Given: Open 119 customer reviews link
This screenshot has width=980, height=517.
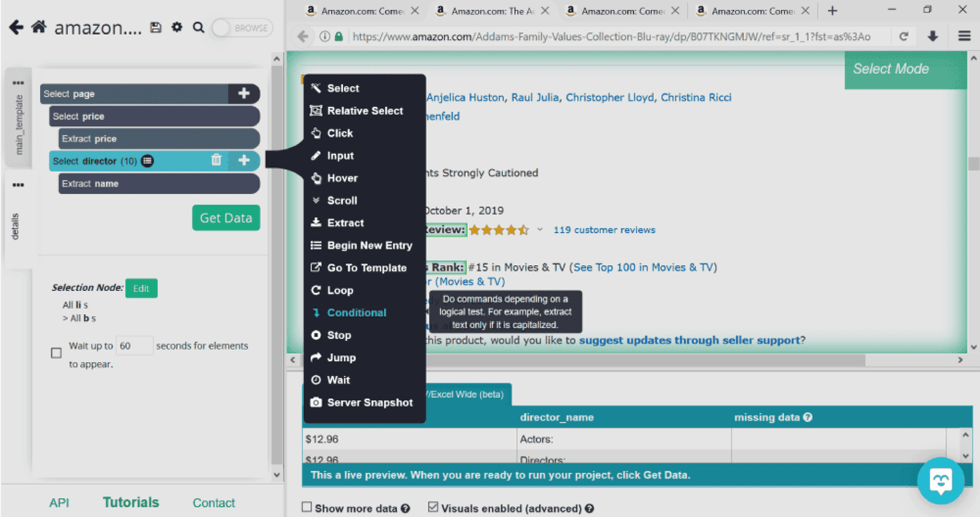Looking at the screenshot, I should pyautogui.click(x=605, y=230).
